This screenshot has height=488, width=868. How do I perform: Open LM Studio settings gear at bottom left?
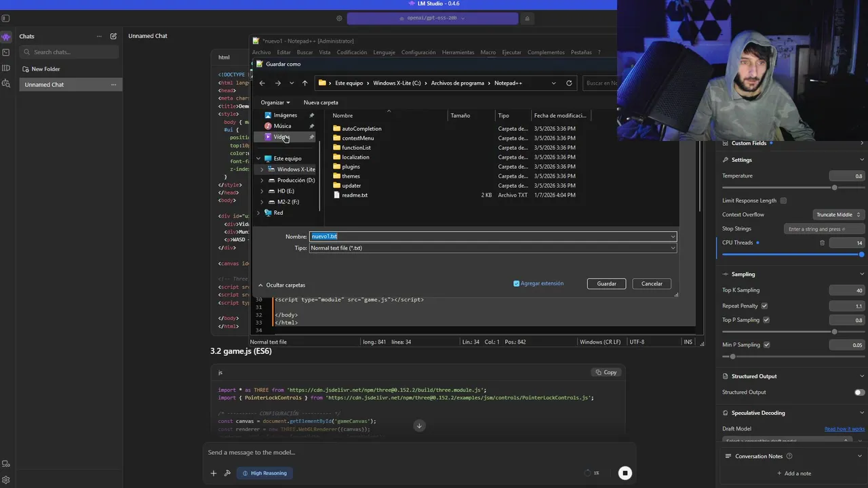tap(6, 480)
